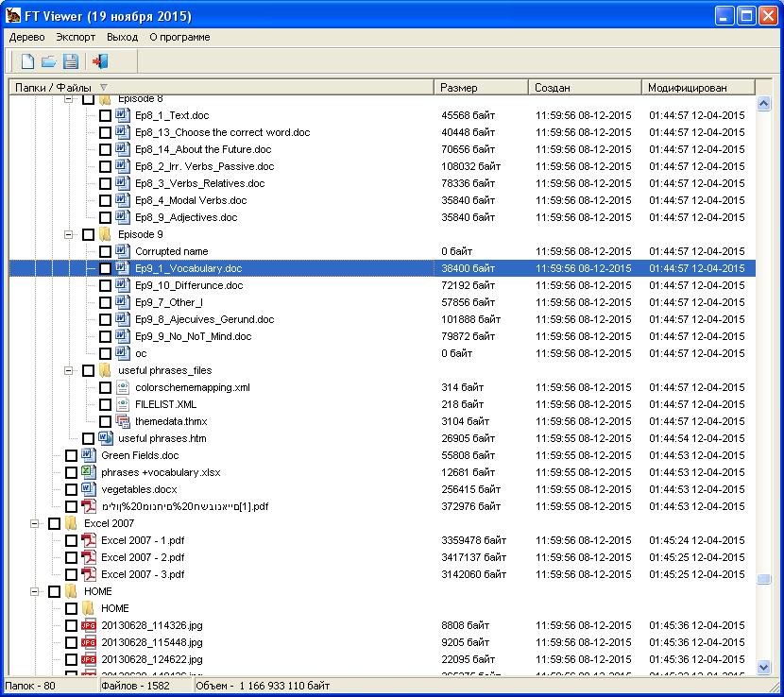Screen dimensions: 784x697
Task: Mark the Excel 2007 - 2.pdf checkbox
Action: click(71, 557)
